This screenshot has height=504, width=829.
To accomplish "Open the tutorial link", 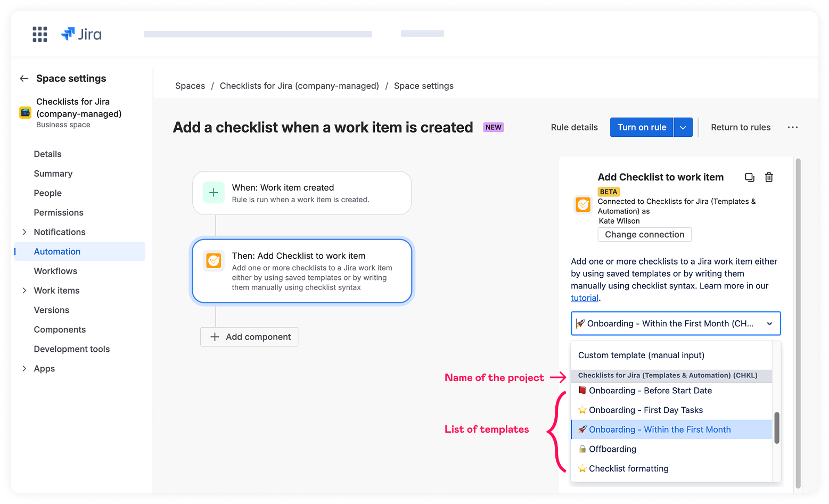I will click(x=584, y=298).
